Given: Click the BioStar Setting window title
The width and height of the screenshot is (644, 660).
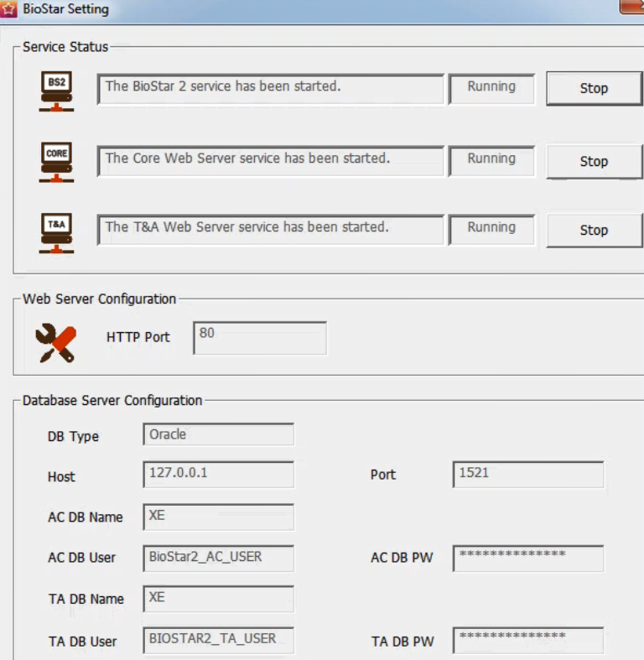Looking at the screenshot, I should (65, 9).
